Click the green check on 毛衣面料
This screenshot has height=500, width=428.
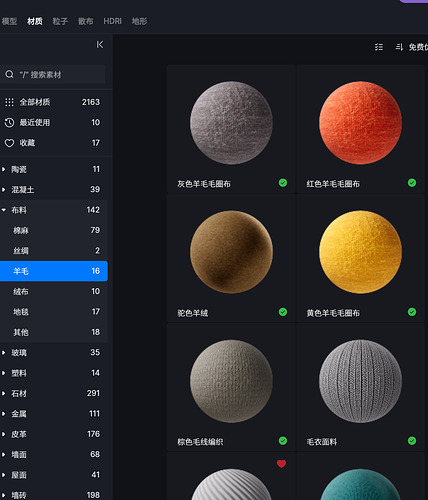click(412, 441)
